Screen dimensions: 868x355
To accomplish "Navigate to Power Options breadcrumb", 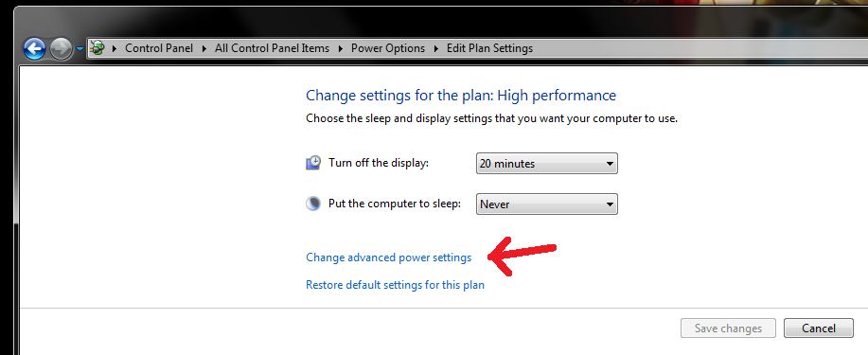I will click(388, 48).
